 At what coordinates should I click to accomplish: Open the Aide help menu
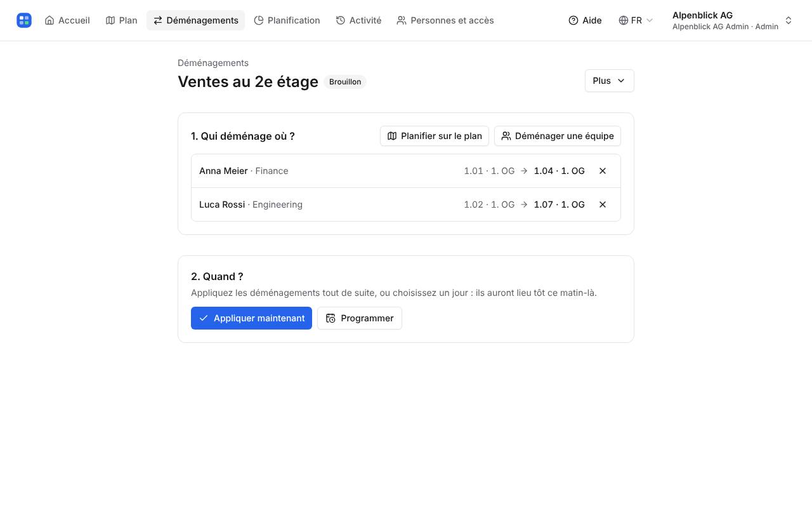click(x=585, y=20)
